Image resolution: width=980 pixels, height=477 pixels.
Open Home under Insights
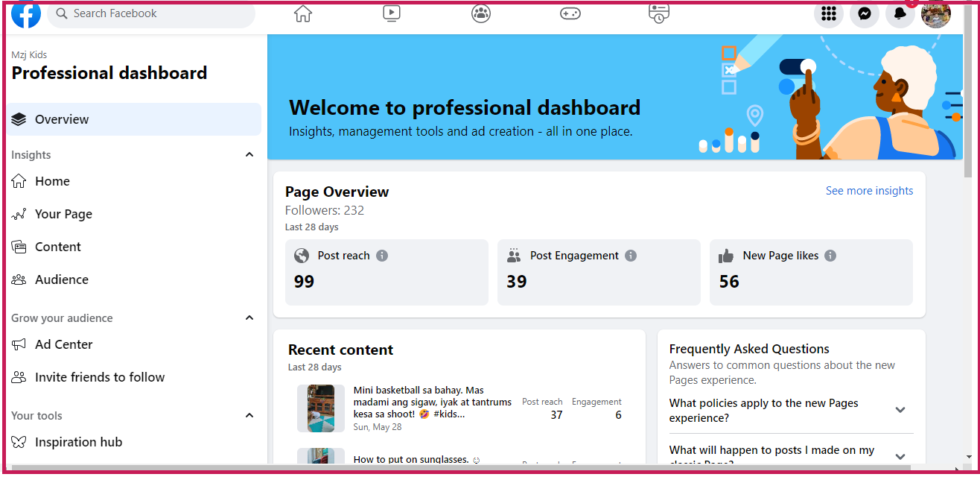click(x=134, y=181)
